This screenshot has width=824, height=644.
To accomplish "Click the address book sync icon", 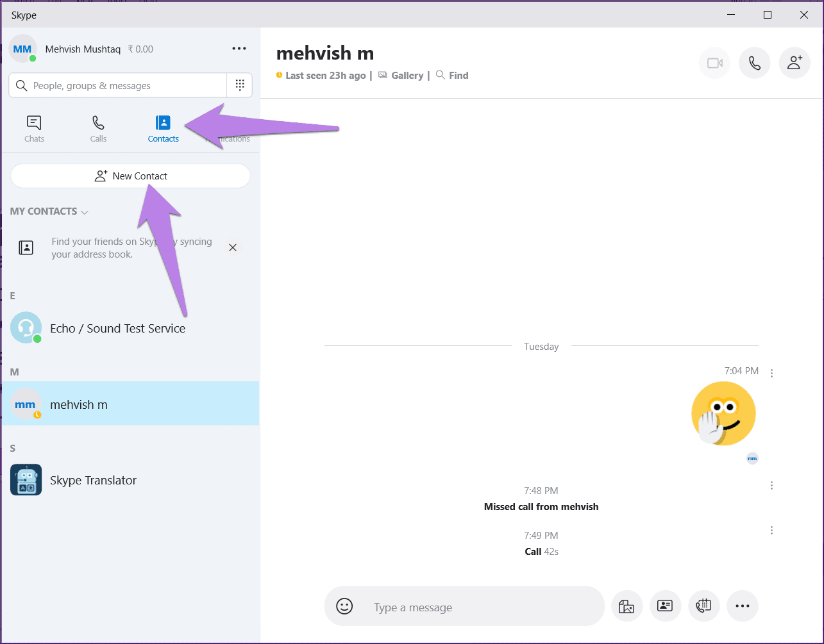I will tap(26, 247).
